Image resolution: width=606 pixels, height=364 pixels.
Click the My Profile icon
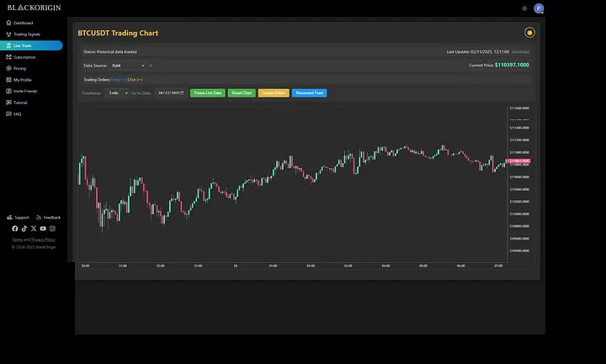[x=8, y=80]
